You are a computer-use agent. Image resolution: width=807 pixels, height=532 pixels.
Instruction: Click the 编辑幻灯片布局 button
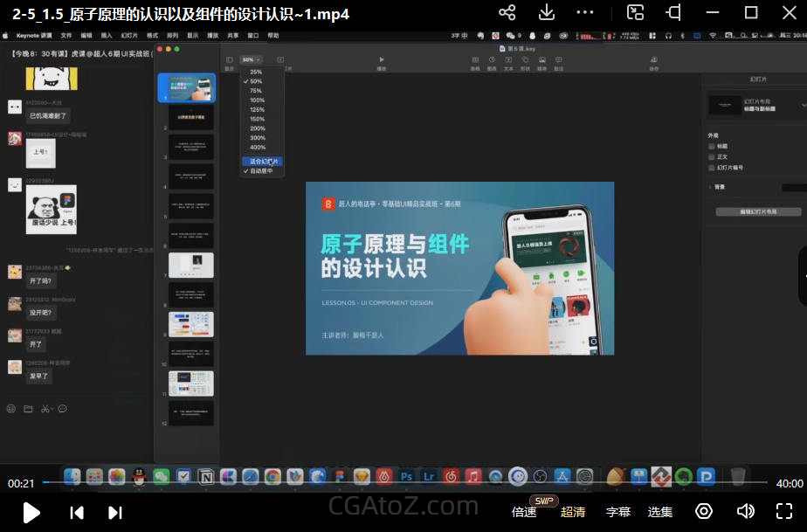(757, 212)
